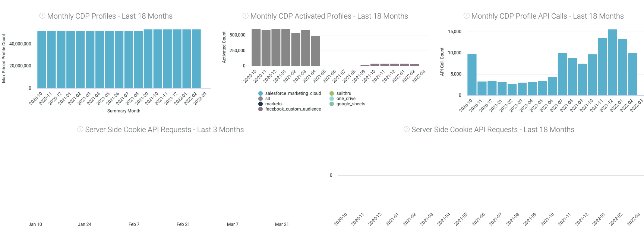Image resolution: width=644 pixels, height=233 pixels.
Task: Click the Feb 7 axis label
Action: (x=134, y=224)
